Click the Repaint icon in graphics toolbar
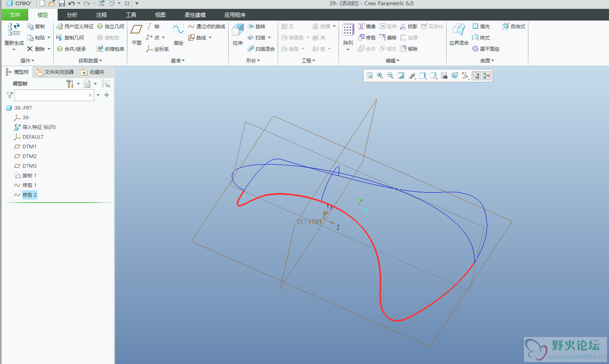The height and width of the screenshot is (364, 609). click(x=401, y=75)
